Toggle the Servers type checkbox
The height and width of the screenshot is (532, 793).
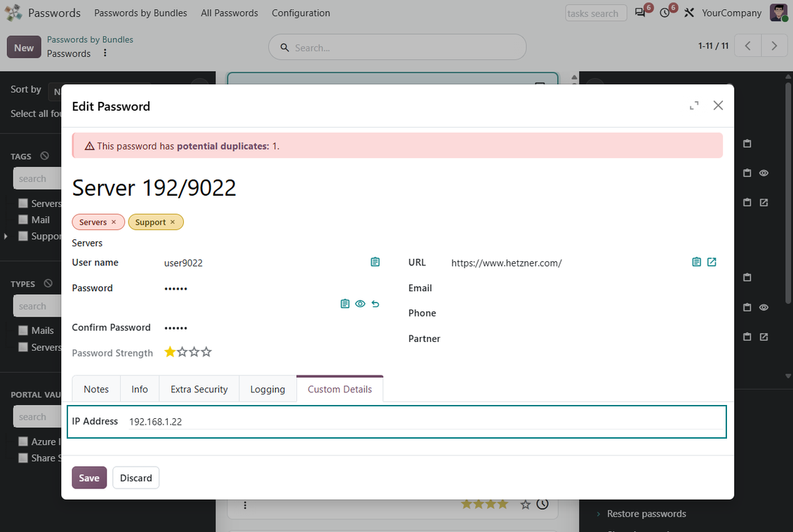click(x=22, y=347)
